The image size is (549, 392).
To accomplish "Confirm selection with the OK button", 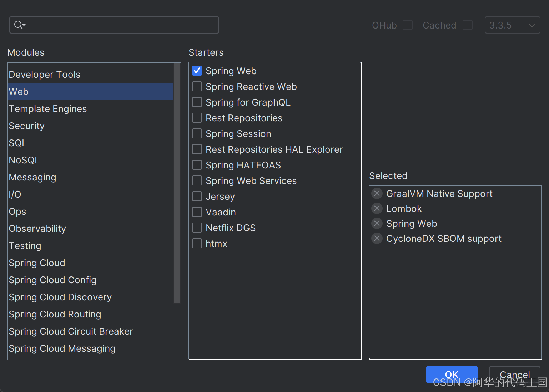I will tap(452, 375).
